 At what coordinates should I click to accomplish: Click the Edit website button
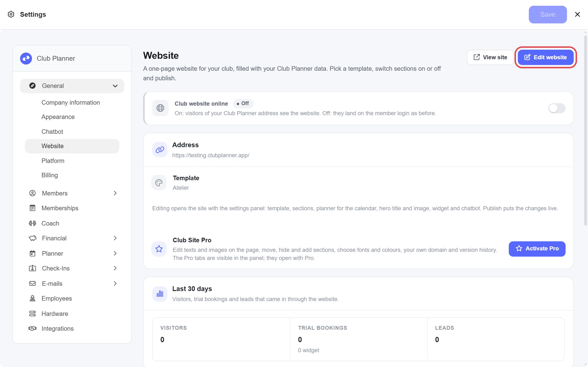[x=545, y=57]
